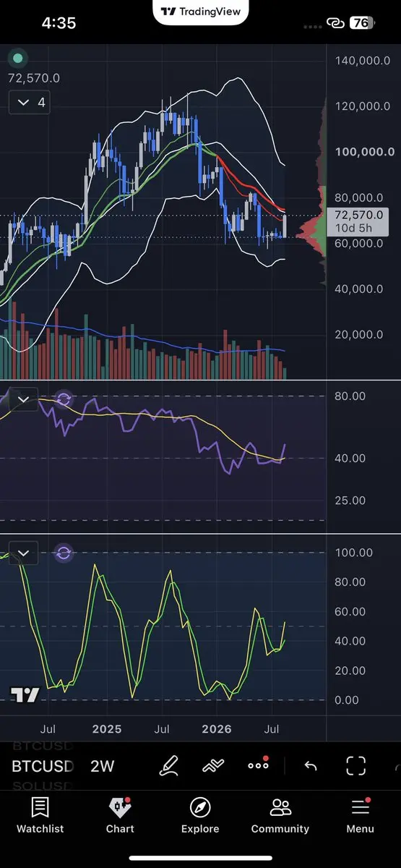Open the Community tab
The image size is (401, 868).
point(280,816)
